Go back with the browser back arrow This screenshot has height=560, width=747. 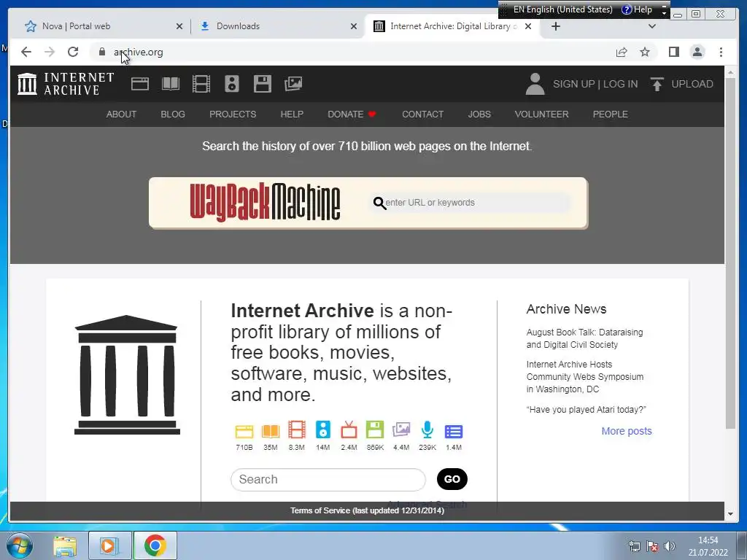pyautogui.click(x=26, y=52)
